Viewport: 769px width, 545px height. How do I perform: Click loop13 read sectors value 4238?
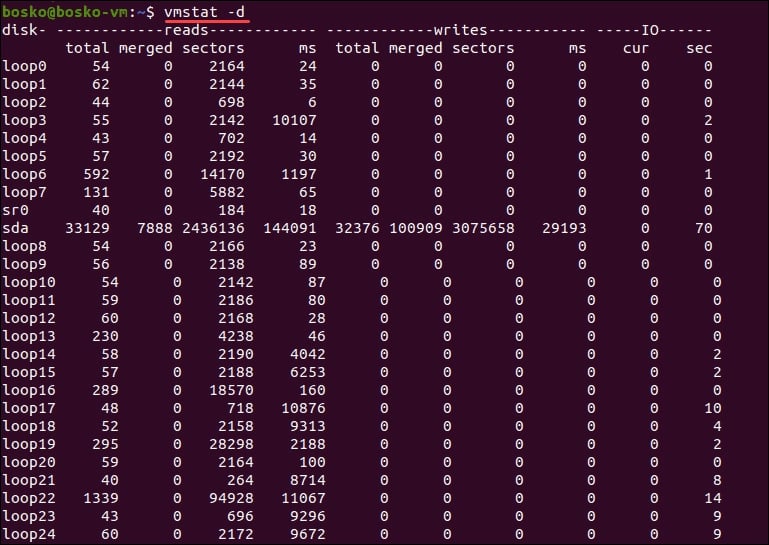[x=235, y=336]
